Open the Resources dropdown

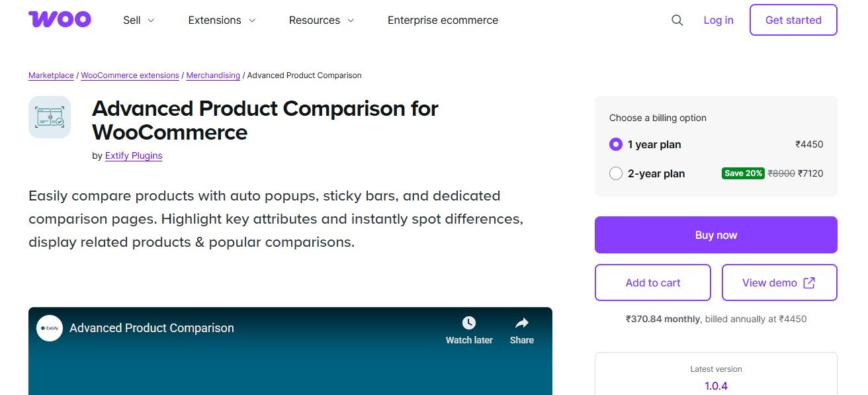(321, 20)
